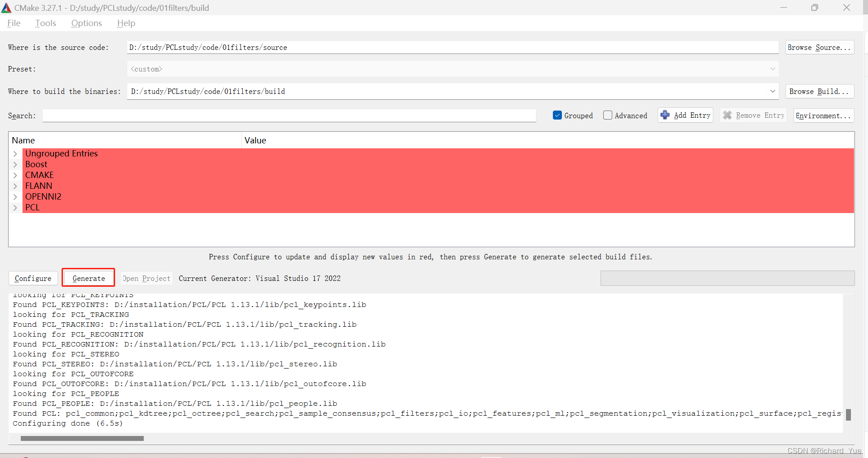Click the log vertical scrollbar thumb
Image resolution: width=868 pixels, height=458 pixels.
tap(849, 414)
